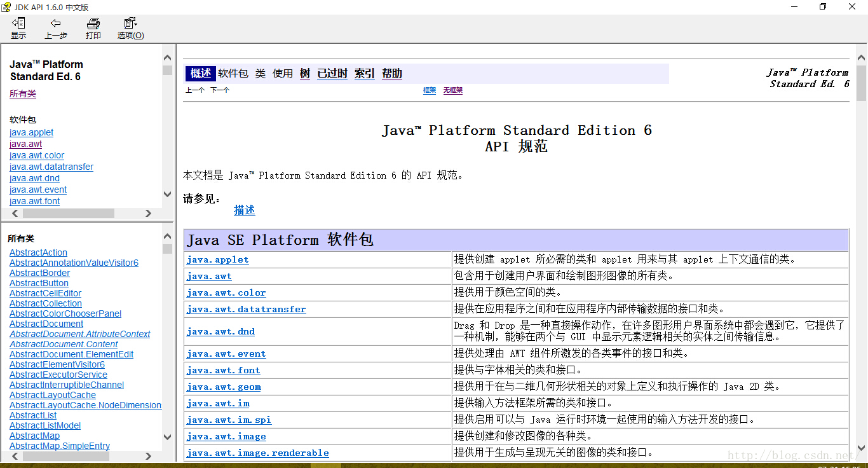Open java.awt.datatransfer in the package table
Image resolution: width=868 pixels, height=468 pixels.
tap(246, 309)
